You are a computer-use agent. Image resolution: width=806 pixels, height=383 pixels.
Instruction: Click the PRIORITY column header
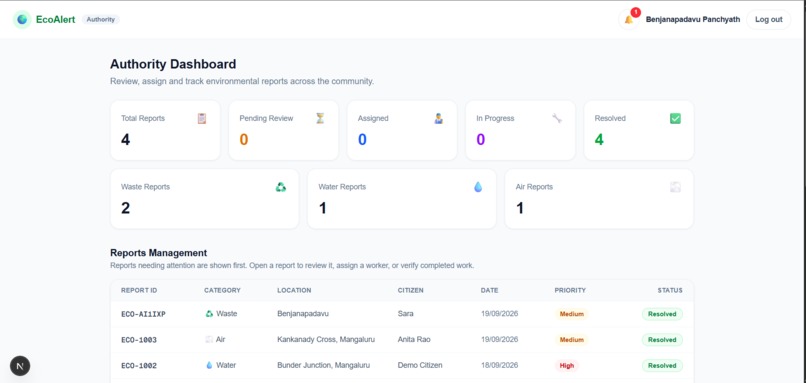tap(570, 290)
